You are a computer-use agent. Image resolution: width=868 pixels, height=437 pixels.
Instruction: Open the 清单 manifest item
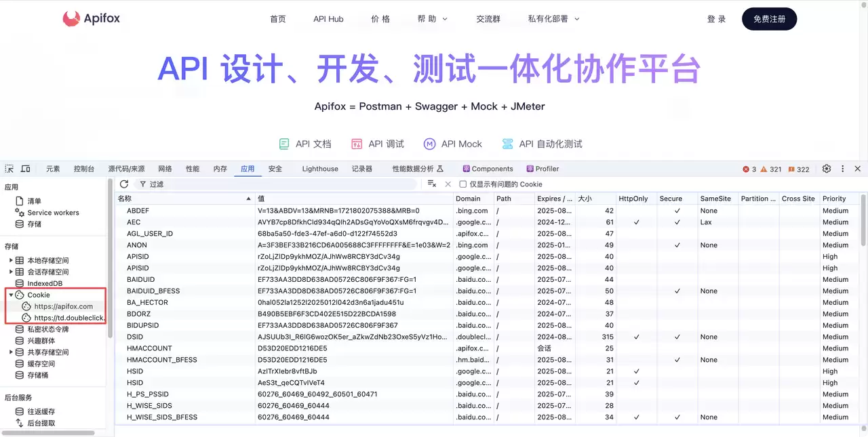click(28, 201)
